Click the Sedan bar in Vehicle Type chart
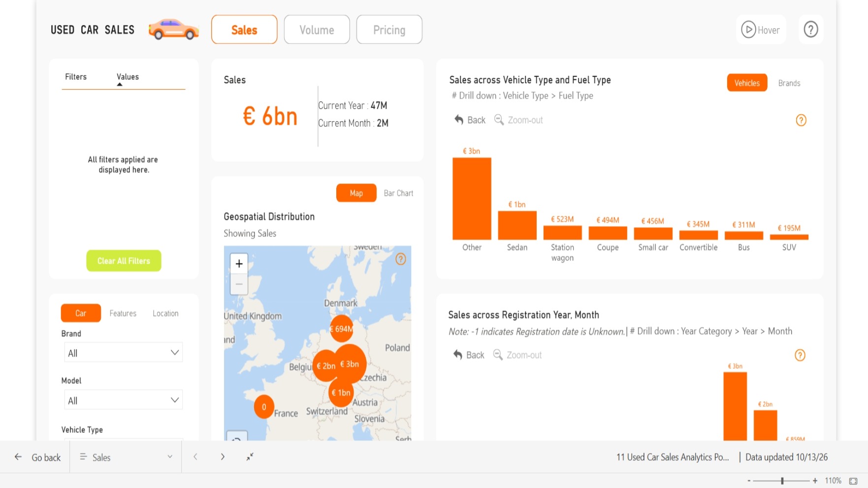Viewport: 868px width, 488px height. [517, 226]
